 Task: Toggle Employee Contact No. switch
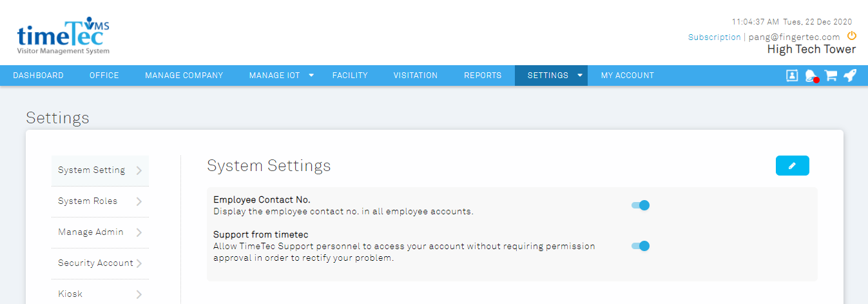641,205
